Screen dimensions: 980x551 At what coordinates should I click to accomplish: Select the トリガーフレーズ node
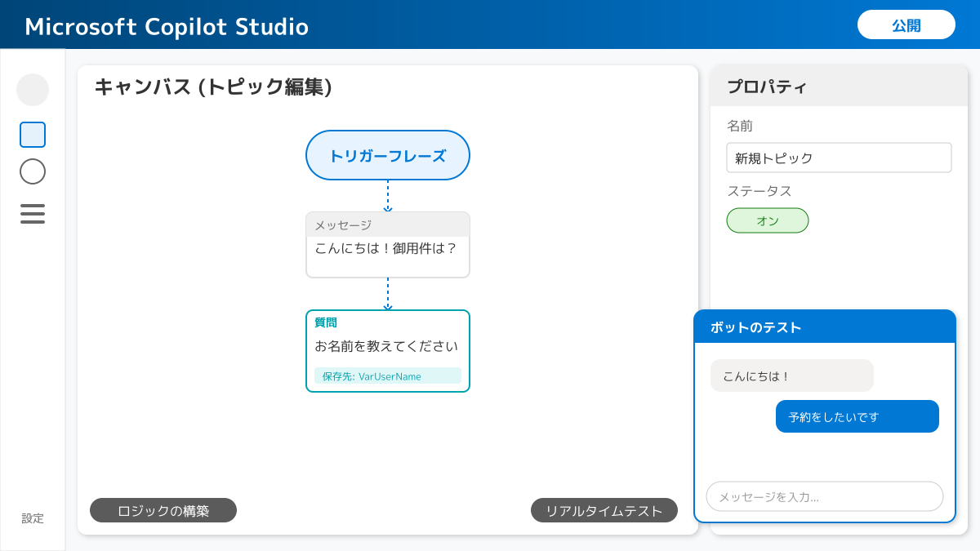click(388, 155)
